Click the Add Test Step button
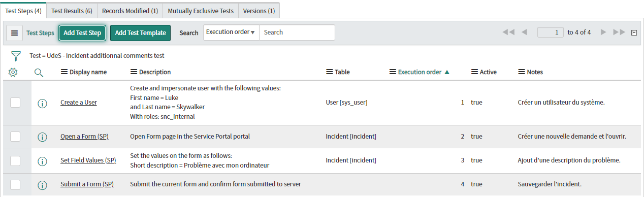 point(82,33)
